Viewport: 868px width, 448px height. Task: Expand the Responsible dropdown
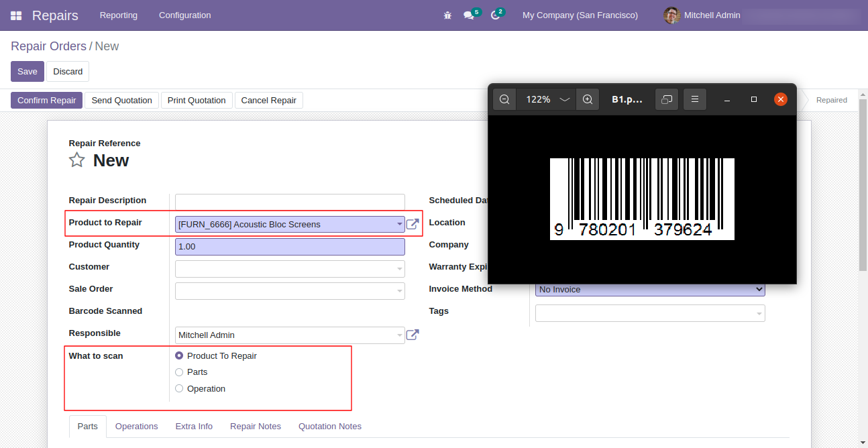(x=399, y=335)
